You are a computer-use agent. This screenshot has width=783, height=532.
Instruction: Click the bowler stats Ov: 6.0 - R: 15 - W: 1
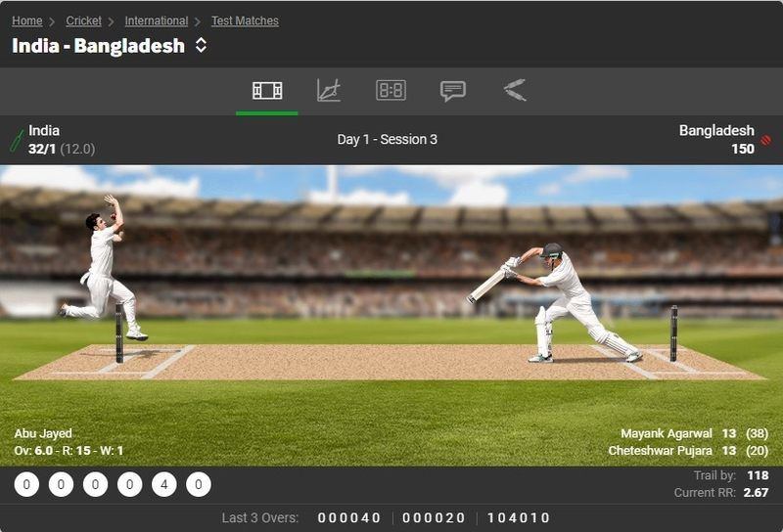coord(69,451)
